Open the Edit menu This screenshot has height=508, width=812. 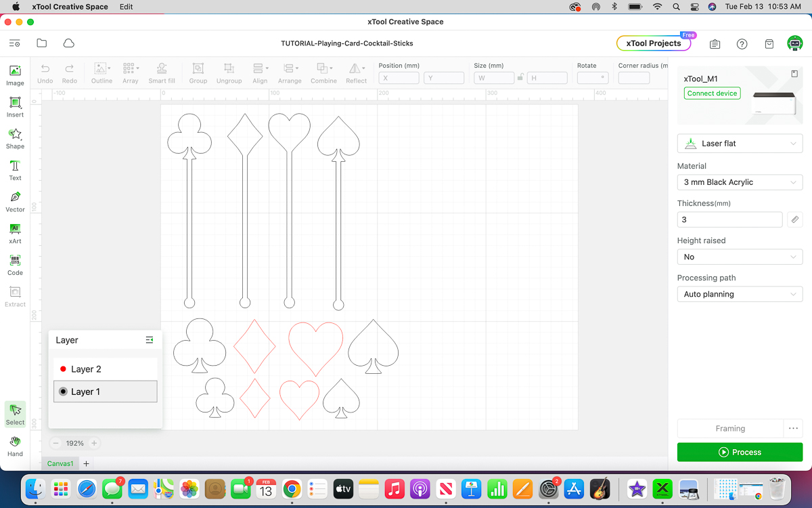pyautogui.click(x=125, y=7)
